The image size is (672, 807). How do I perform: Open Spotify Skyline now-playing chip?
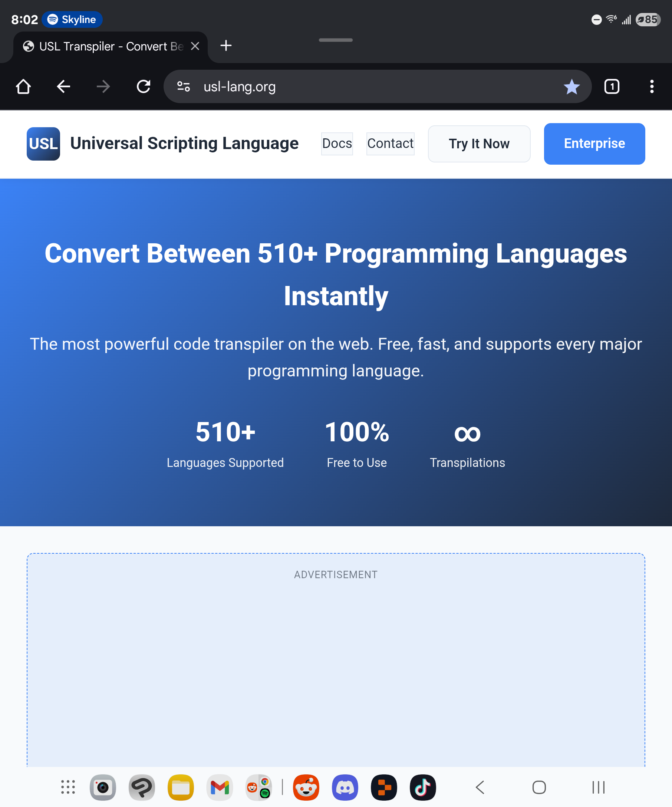point(72,20)
